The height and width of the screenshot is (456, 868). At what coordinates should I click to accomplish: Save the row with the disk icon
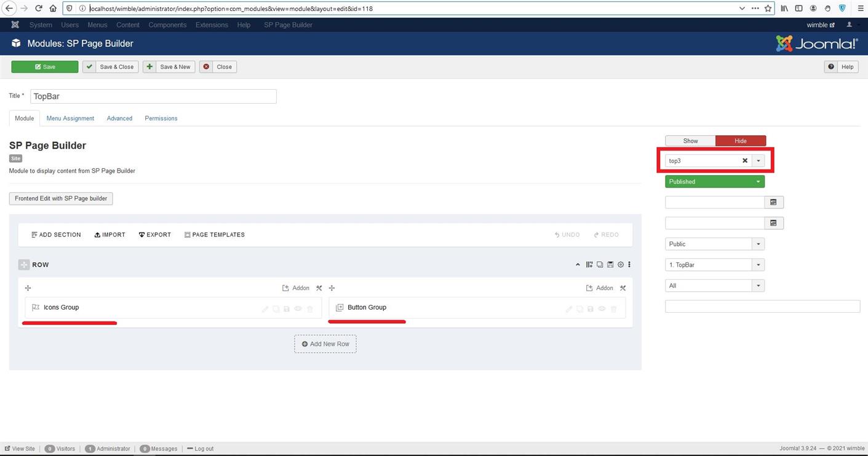click(610, 265)
